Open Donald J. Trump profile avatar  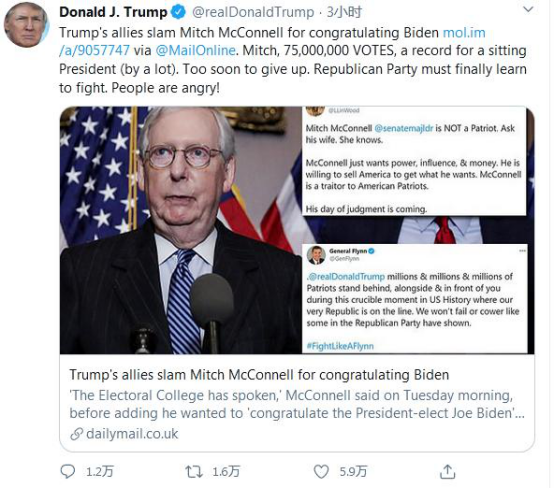click(x=26, y=25)
